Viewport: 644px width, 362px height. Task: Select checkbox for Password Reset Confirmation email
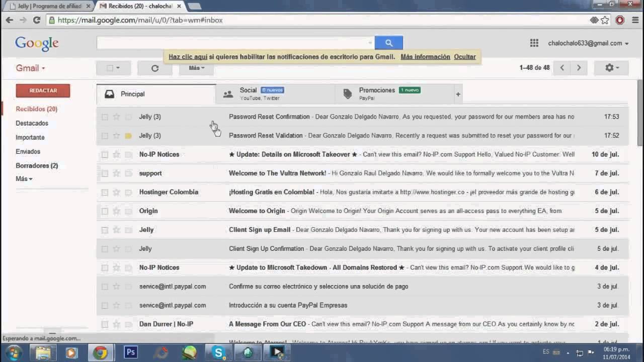click(x=105, y=117)
